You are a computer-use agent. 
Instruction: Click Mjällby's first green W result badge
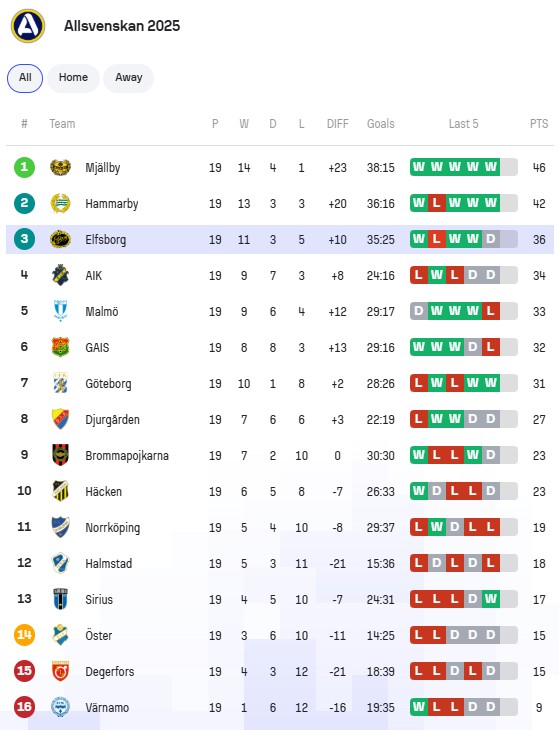pos(419,167)
